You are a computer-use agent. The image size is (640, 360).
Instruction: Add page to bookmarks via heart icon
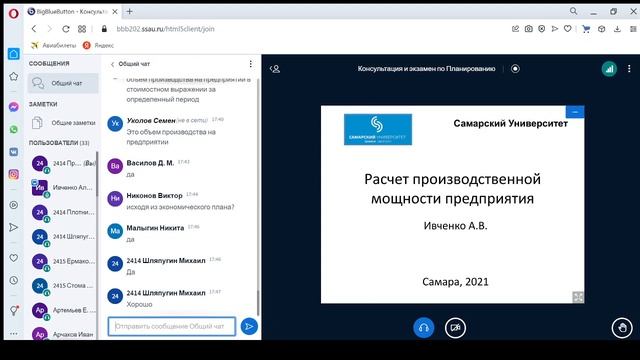pyautogui.click(x=567, y=29)
